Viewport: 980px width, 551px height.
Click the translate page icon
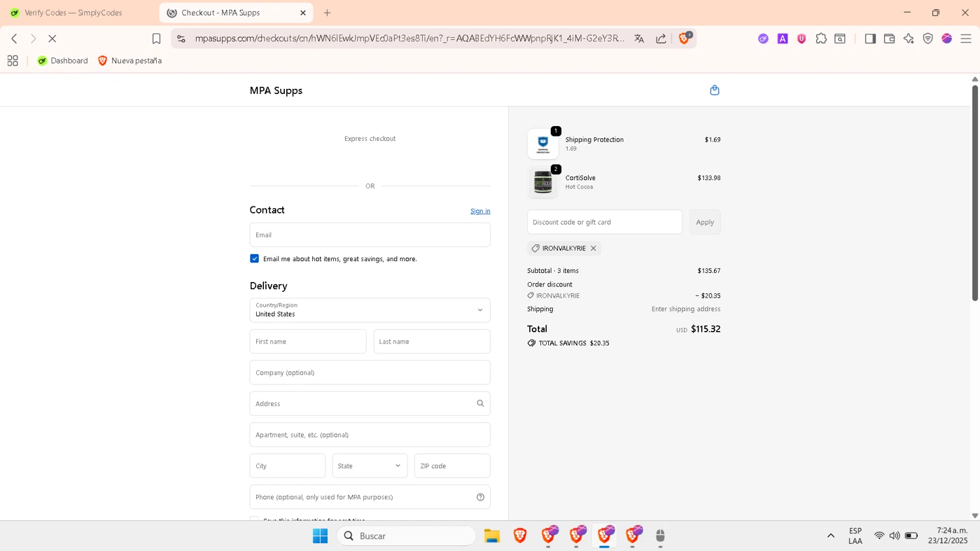coord(639,39)
